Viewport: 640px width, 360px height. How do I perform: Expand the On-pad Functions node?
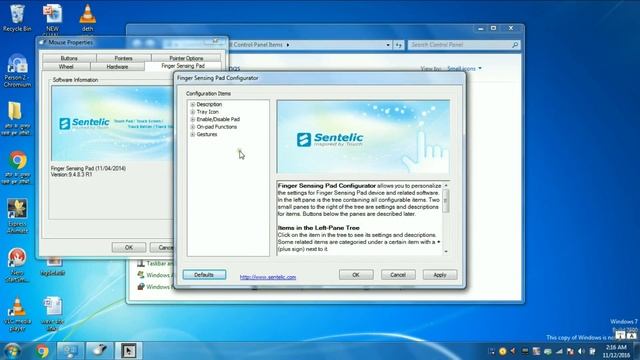tap(193, 127)
